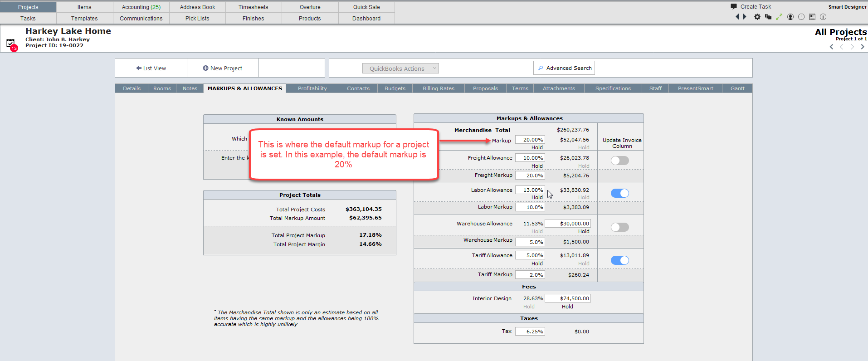Switch to the PresentSmart tab
Viewport: 868px width, 361px height.
(x=696, y=88)
